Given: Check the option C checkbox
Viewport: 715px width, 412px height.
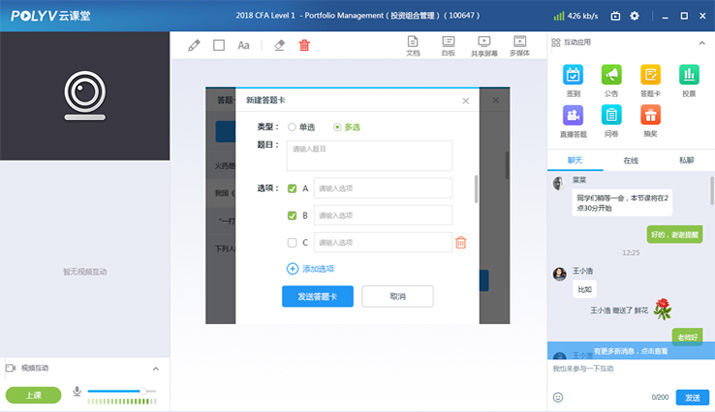Looking at the screenshot, I should pos(292,242).
